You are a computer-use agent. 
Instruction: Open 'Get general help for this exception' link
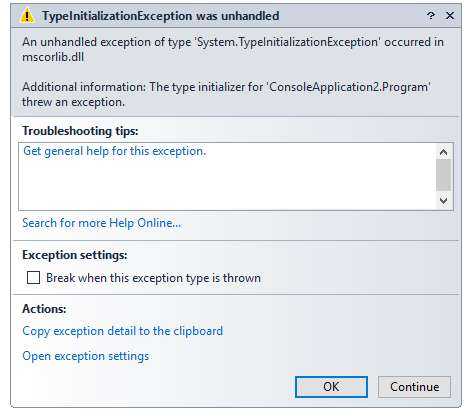[x=115, y=151]
